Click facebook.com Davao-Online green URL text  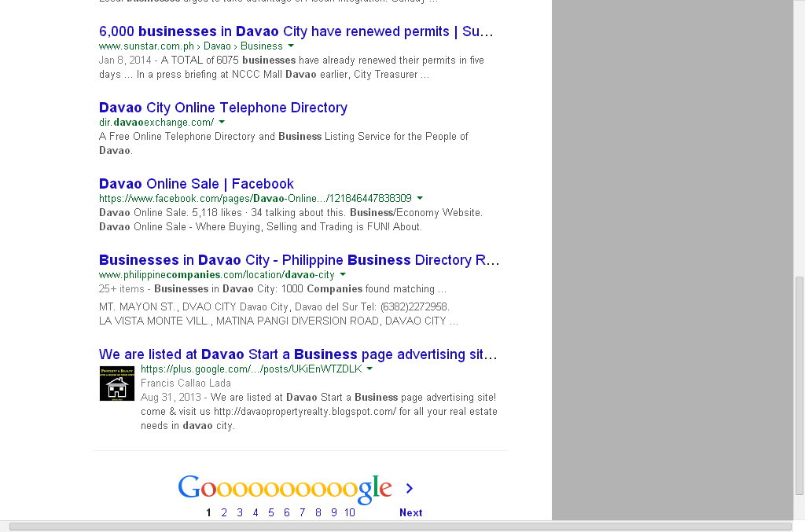(x=255, y=198)
